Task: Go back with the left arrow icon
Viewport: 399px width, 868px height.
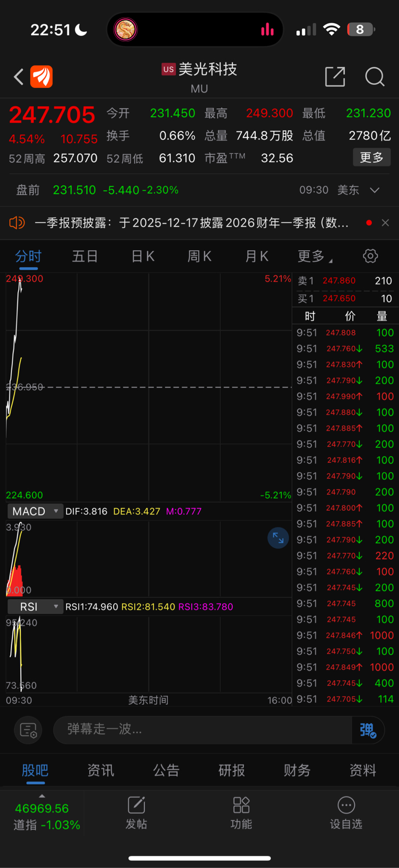Action: tap(19, 77)
